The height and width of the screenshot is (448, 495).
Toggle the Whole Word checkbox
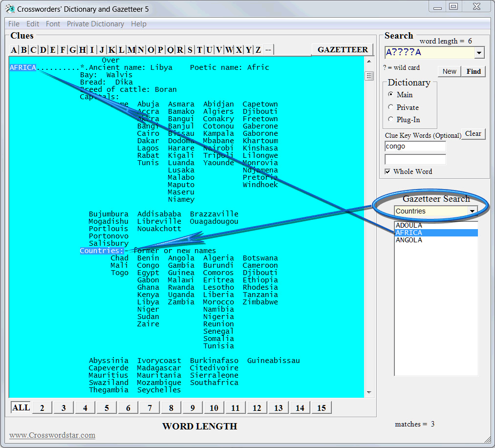(388, 171)
